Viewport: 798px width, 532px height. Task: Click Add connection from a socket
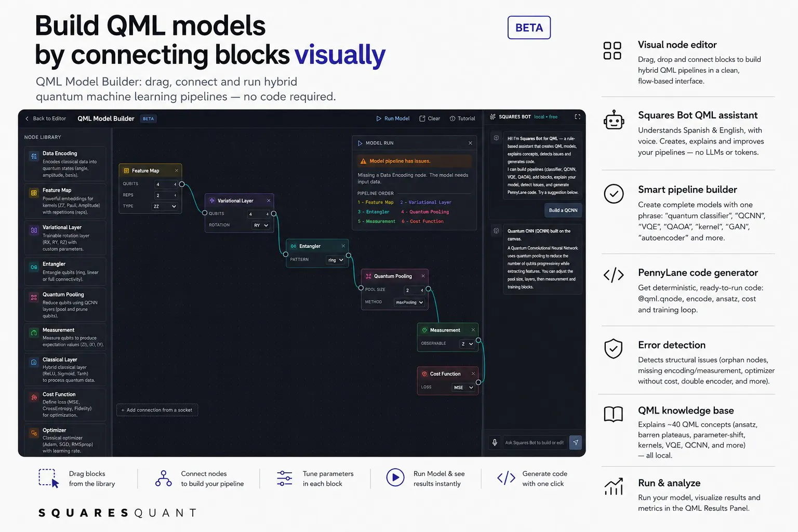coord(157,410)
